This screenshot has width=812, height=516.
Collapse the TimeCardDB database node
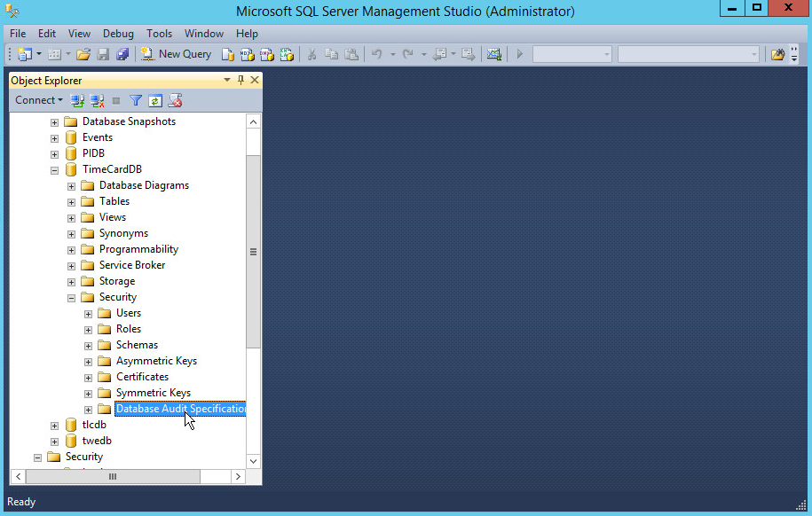pos(55,169)
